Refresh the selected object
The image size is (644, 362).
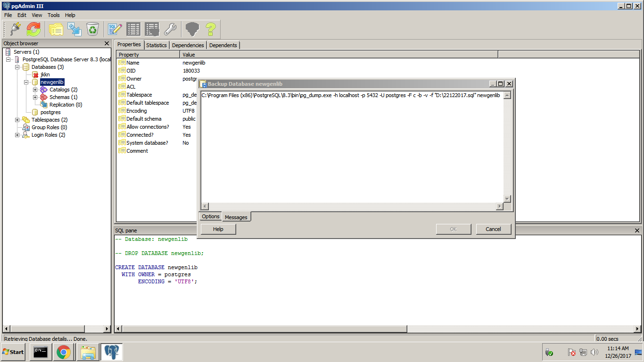tap(33, 29)
